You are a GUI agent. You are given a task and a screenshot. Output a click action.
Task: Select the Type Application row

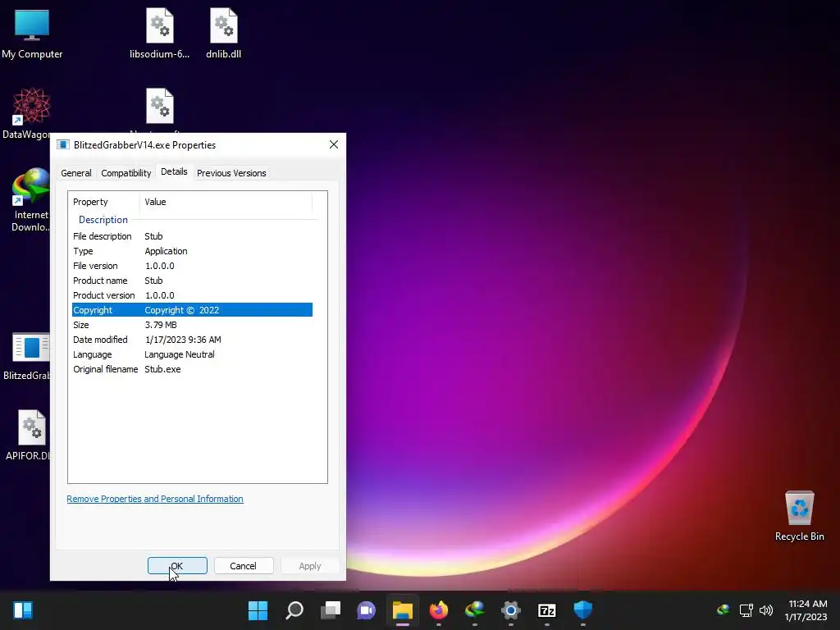(192, 251)
